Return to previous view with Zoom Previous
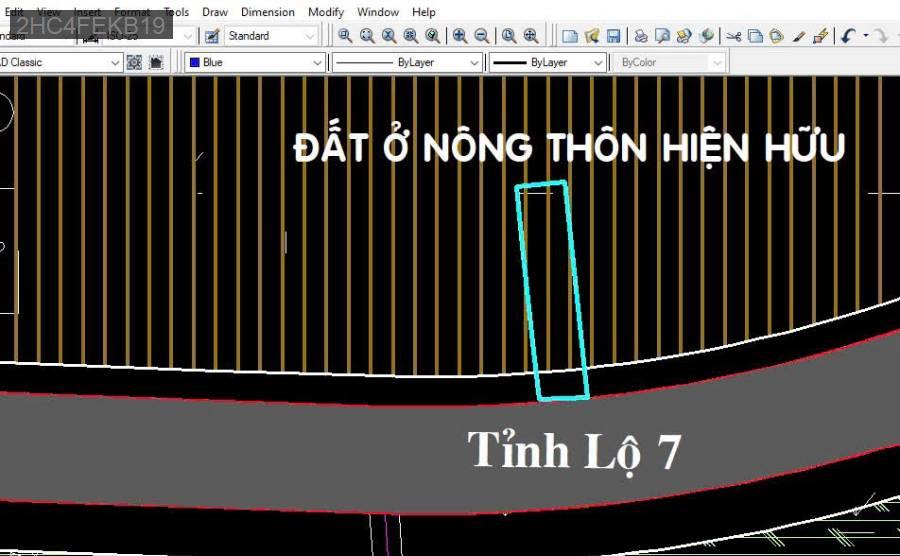The image size is (900, 556). pyautogui.click(x=509, y=36)
